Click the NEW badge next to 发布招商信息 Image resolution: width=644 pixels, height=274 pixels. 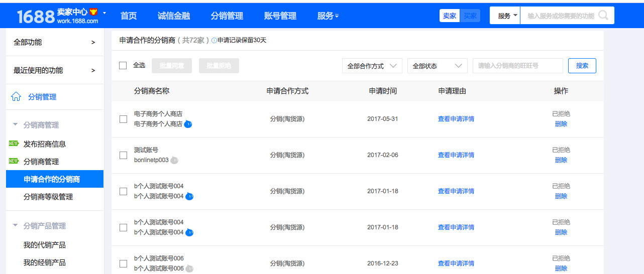tap(14, 144)
